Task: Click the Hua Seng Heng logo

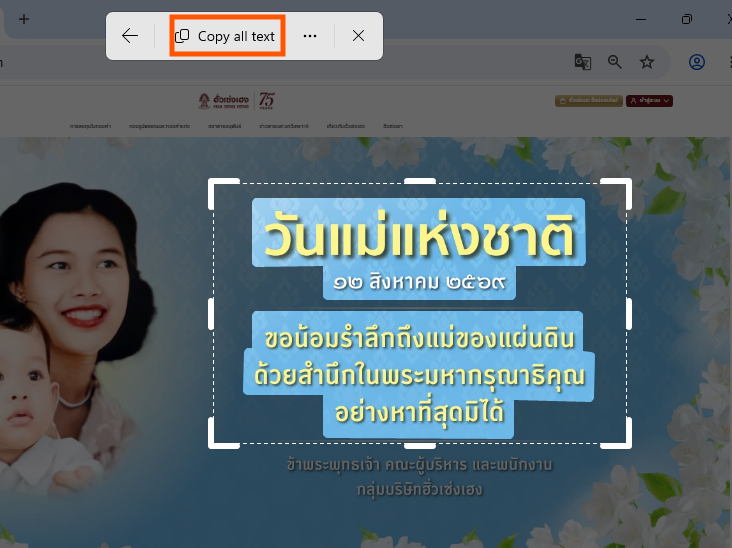Action: pyautogui.click(x=224, y=101)
